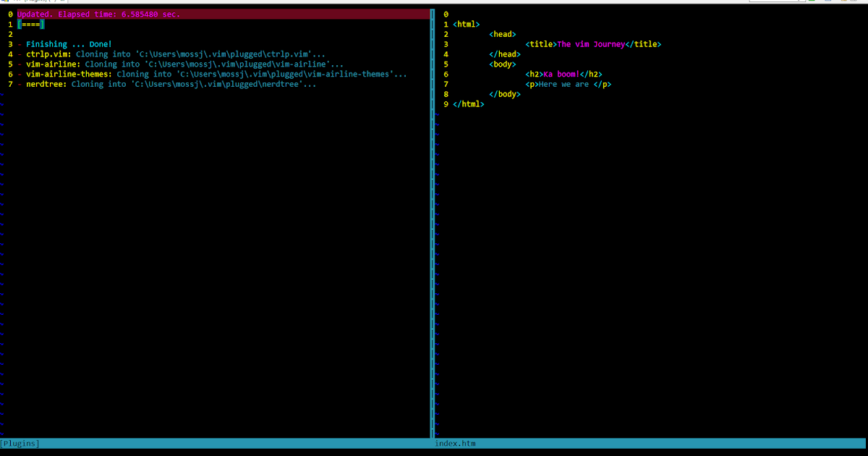
Task: Click the closing </title> tag
Action: (x=643, y=44)
